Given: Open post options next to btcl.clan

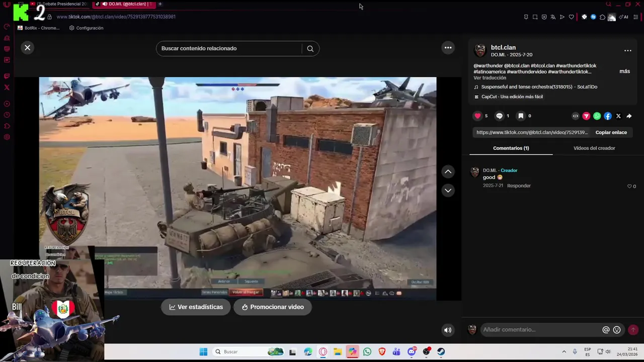Looking at the screenshot, I should 627,51.
